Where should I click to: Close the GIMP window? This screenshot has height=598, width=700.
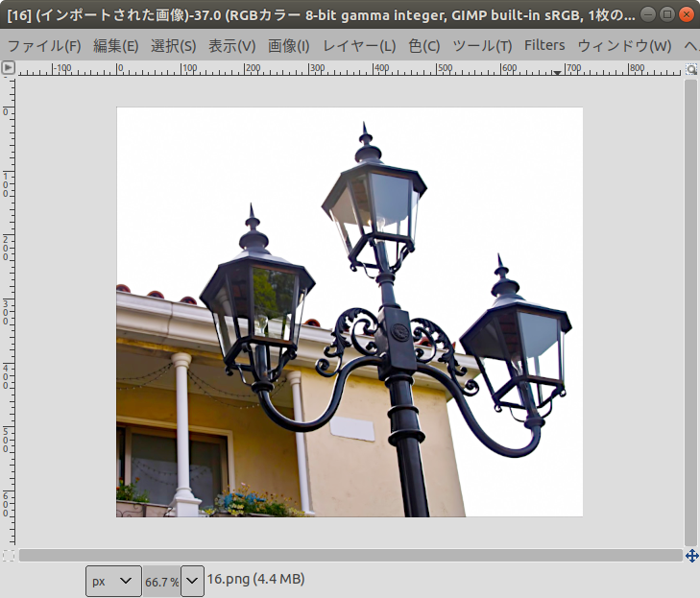[x=687, y=14]
